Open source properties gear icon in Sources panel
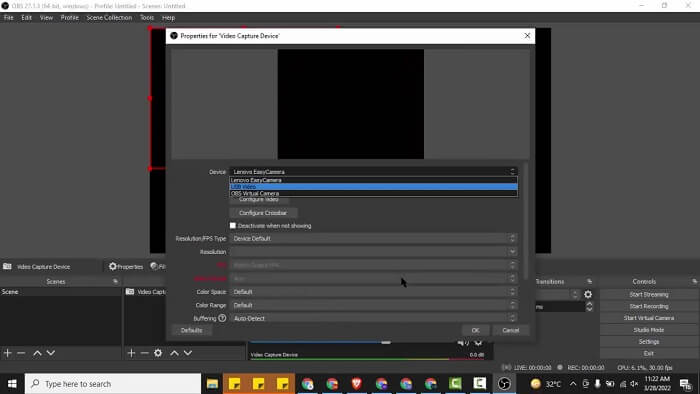The height and width of the screenshot is (394, 700). (158, 353)
